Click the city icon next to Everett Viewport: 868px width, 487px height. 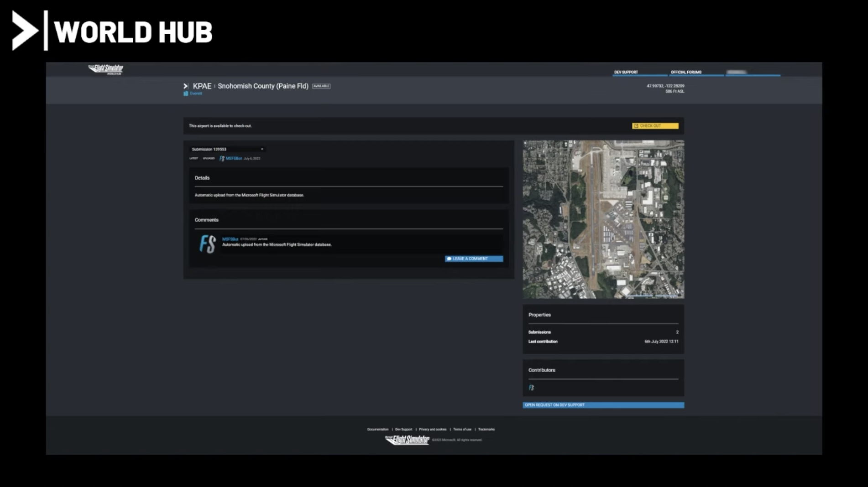pos(186,93)
